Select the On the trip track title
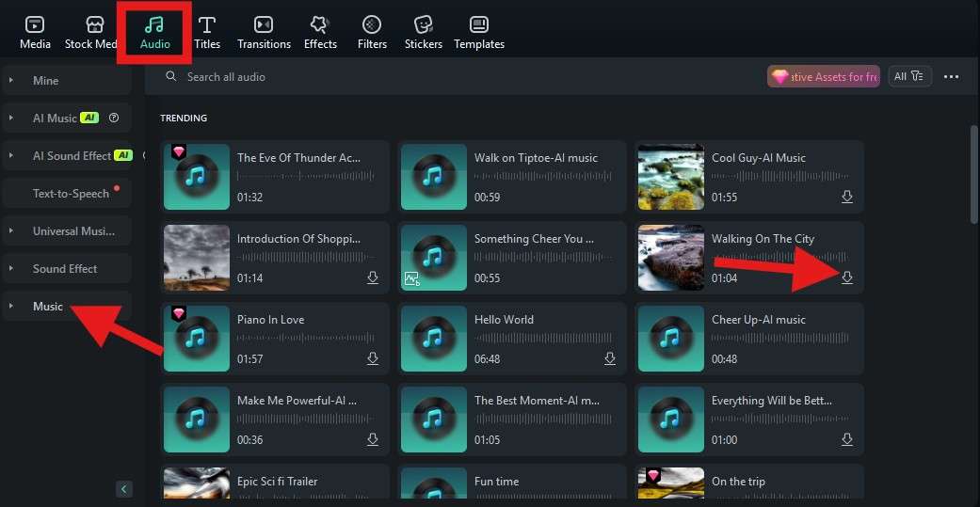The image size is (980, 507). click(738, 482)
